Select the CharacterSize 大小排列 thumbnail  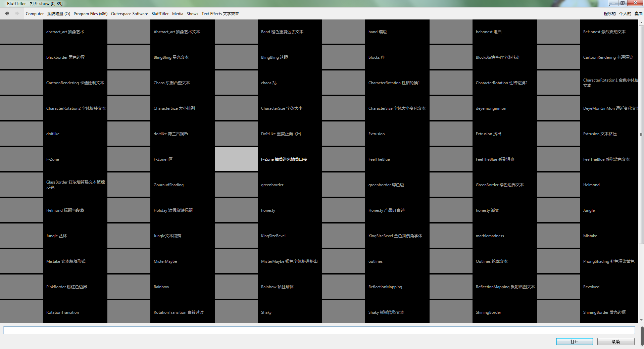tap(129, 108)
